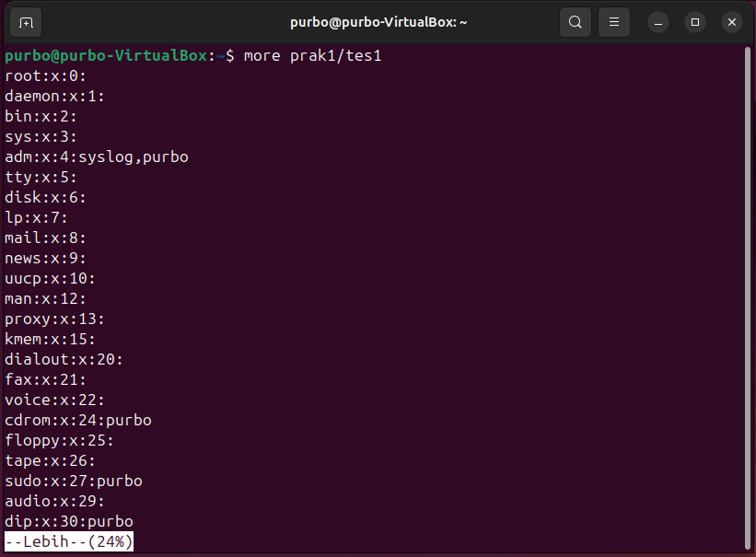Image resolution: width=756 pixels, height=557 pixels.
Task: Click the line 'root:x:0:'
Action: point(45,76)
